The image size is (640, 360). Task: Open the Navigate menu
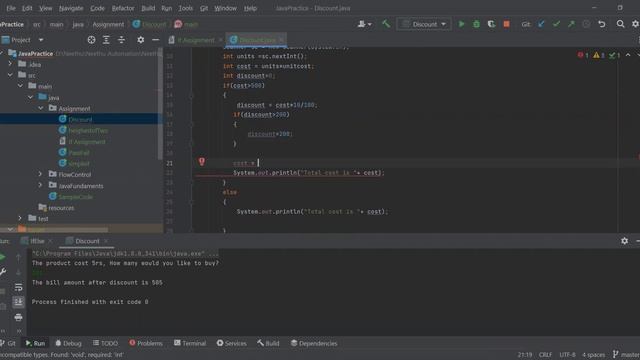point(71,8)
